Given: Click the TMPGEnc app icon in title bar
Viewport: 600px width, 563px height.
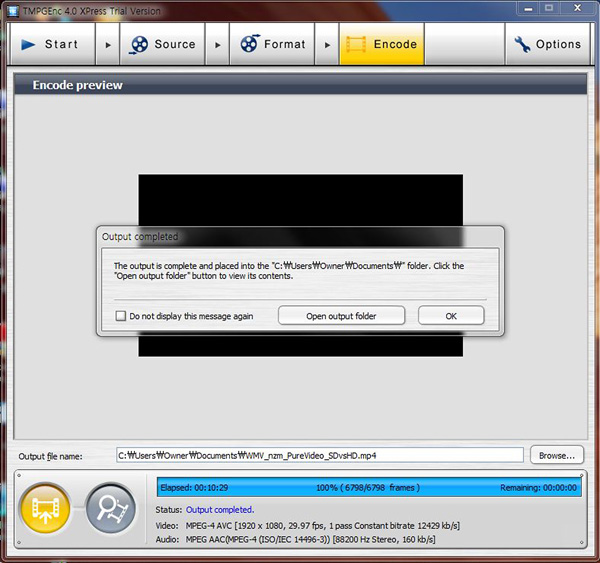Looking at the screenshot, I should tap(13, 11).
